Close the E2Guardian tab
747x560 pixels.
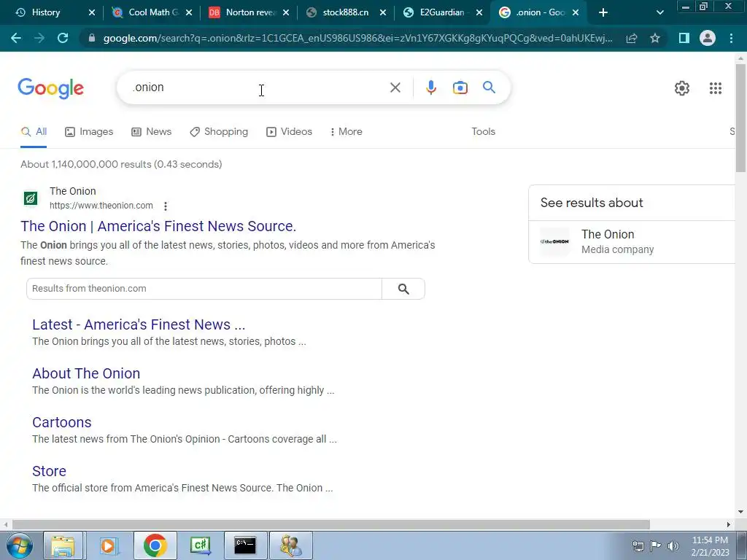click(480, 12)
